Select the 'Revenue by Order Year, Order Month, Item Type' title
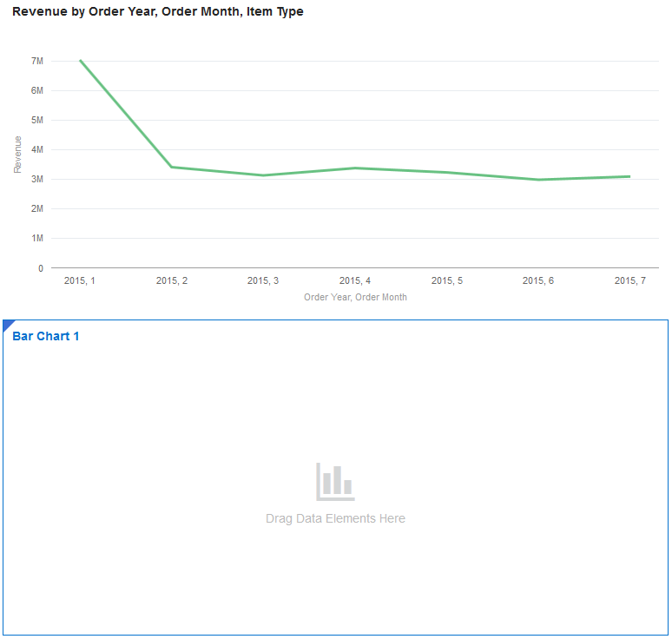Image resolution: width=672 pixels, height=639 pixels. pyautogui.click(x=158, y=11)
